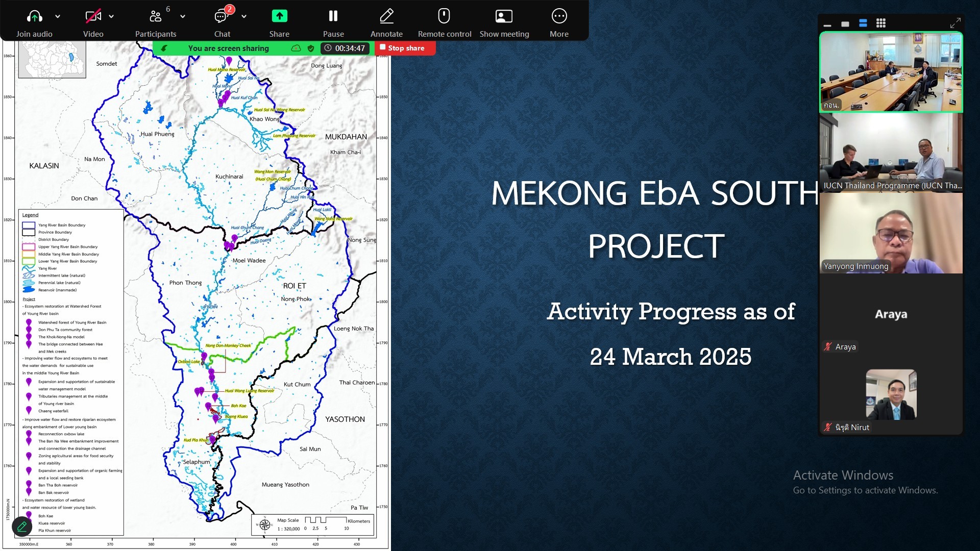Screen dimensions: 980x551
Task: Select Nirut's video thumbnail
Action: pyautogui.click(x=891, y=394)
